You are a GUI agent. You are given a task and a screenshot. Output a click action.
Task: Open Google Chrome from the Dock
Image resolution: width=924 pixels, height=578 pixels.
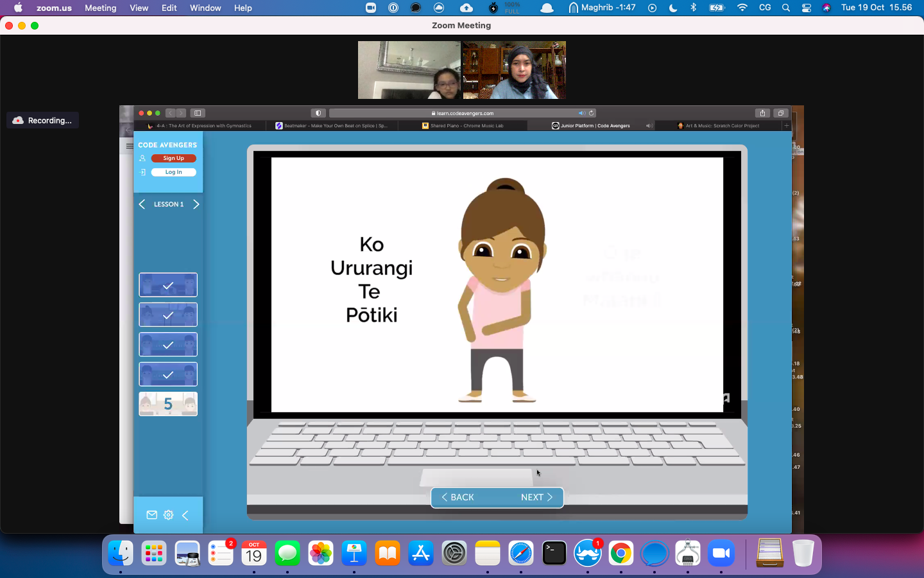pyautogui.click(x=621, y=553)
